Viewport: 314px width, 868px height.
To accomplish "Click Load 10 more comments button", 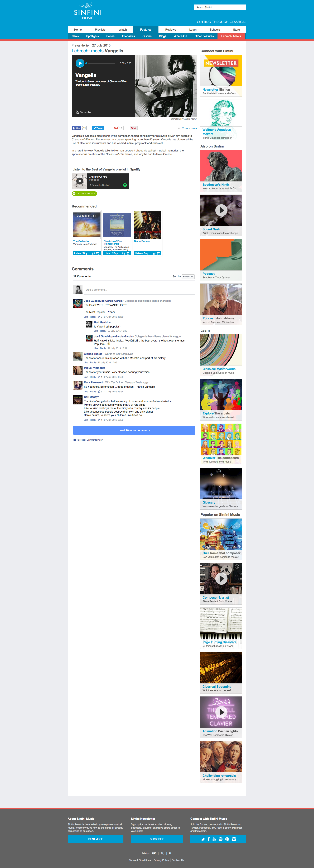I will pos(134,430).
